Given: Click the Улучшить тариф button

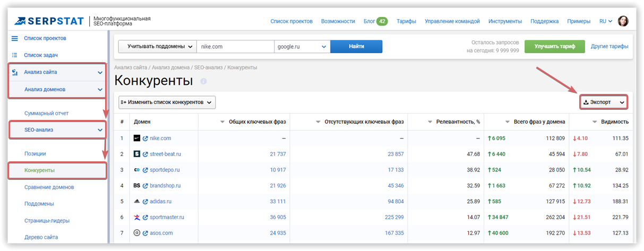Looking at the screenshot, I should tap(555, 47).
